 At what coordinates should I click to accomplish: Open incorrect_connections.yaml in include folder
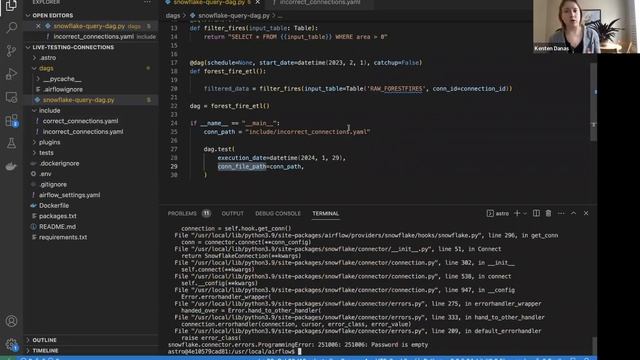coord(83,132)
